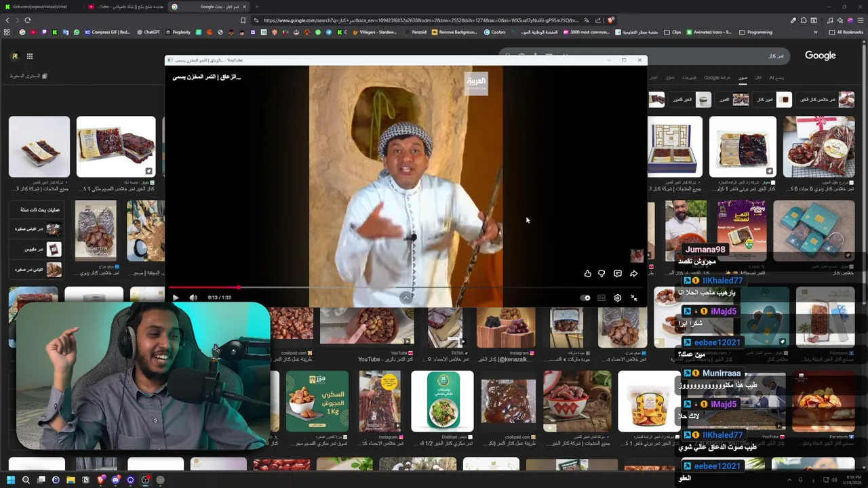
Task: Open Notion from the taskbar
Action: coord(85,480)
